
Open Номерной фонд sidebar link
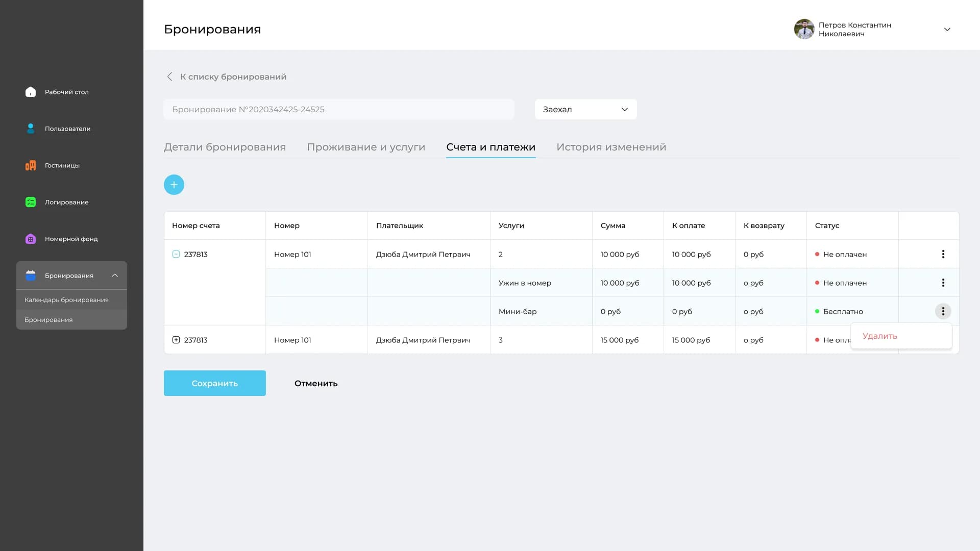(71, 239)
